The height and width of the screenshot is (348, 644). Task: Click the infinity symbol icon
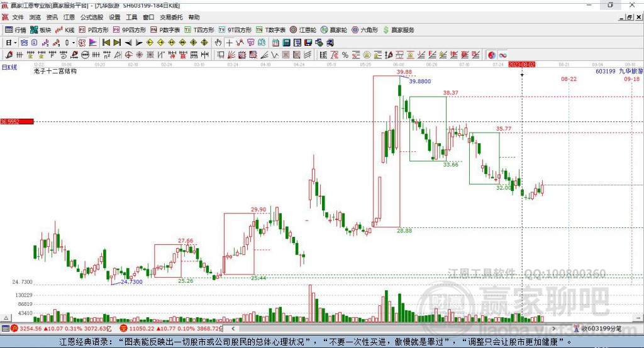pos(502,55)
